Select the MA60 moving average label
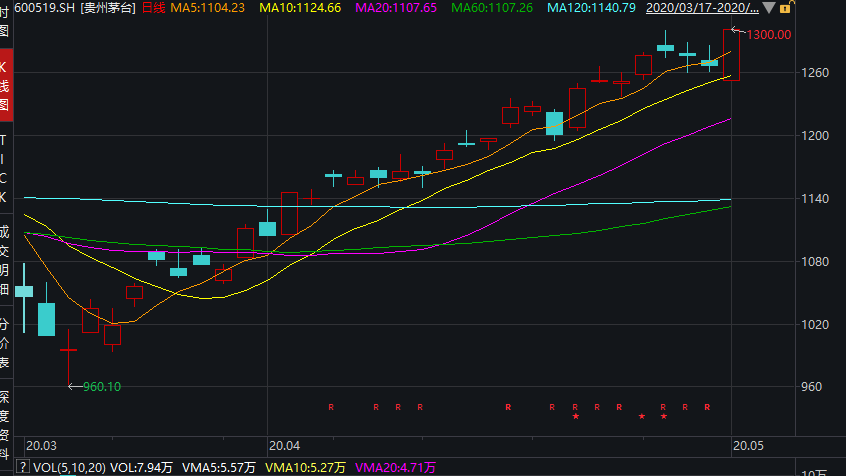 (492, 7)
